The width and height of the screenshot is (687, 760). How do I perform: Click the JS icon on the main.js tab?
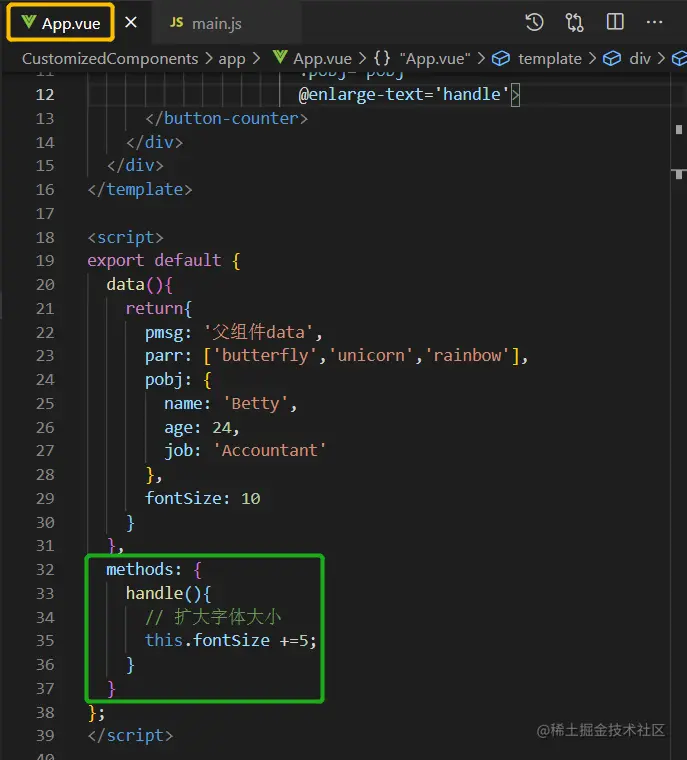[176, 23]
